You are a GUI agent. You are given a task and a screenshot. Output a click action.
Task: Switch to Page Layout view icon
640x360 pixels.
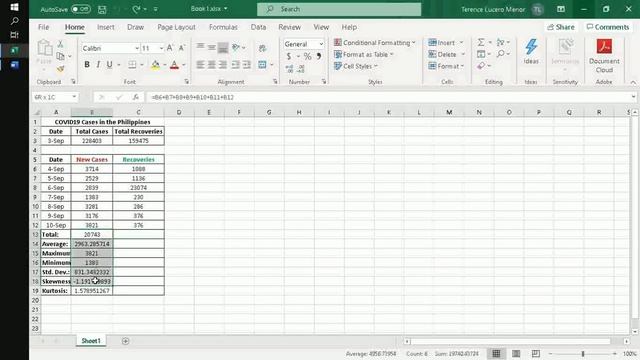516,353
